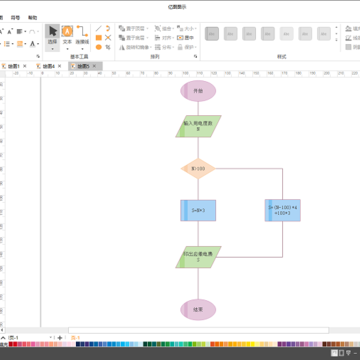Open the Arrange (排列) group dialog launcher
The width and height of the screenshot is (360, 360).
click(x=196, y=57)
